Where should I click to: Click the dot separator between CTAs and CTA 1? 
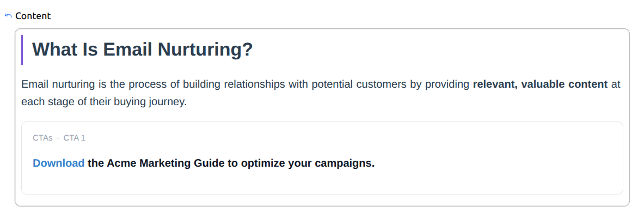58,138
